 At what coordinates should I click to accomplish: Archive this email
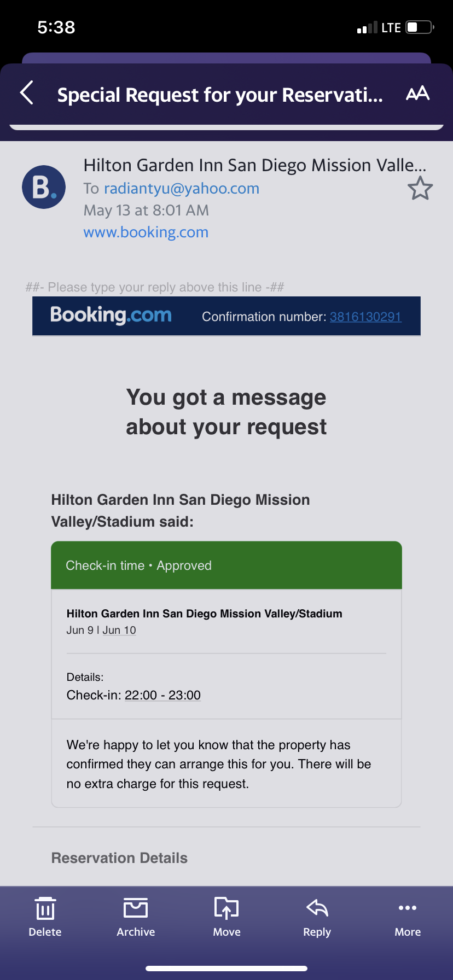click(x=136, y=917)
